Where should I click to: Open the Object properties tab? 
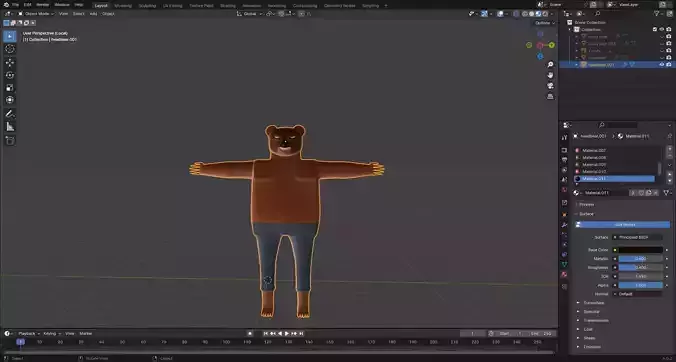(564, 214)
